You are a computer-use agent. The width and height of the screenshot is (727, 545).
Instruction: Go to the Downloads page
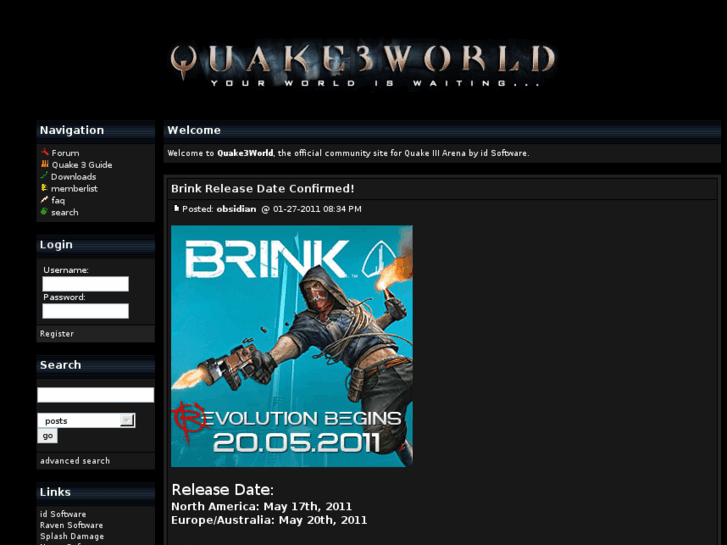click(x=73, y=177)
